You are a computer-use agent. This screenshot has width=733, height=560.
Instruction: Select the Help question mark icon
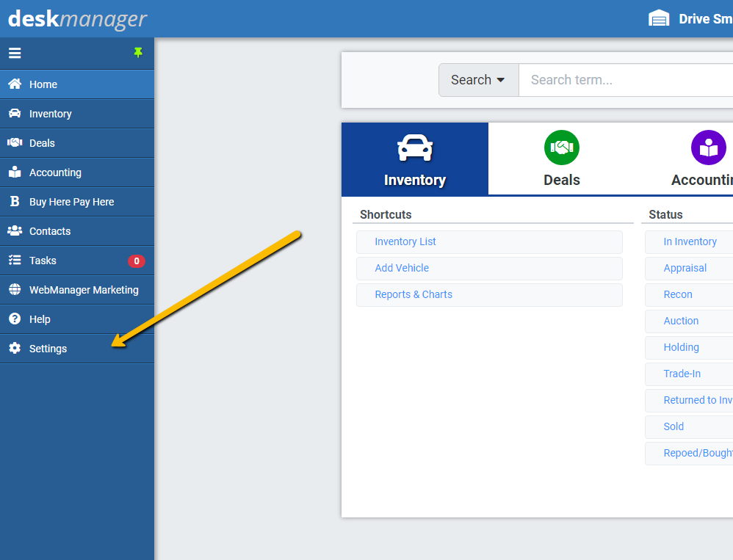[x=16, y=319]
